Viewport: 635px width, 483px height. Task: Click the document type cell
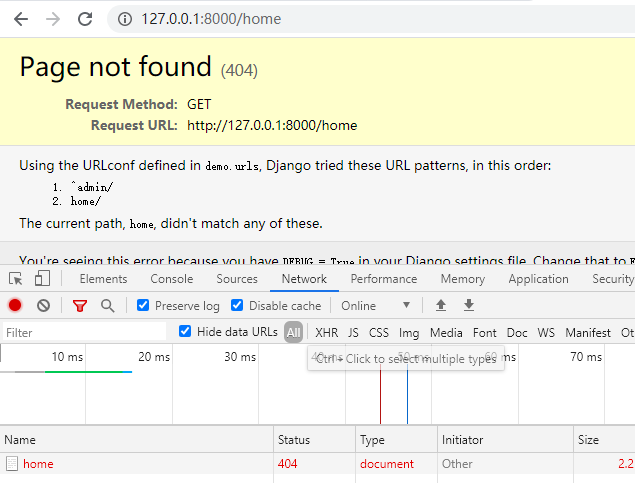tap(387, 464)
